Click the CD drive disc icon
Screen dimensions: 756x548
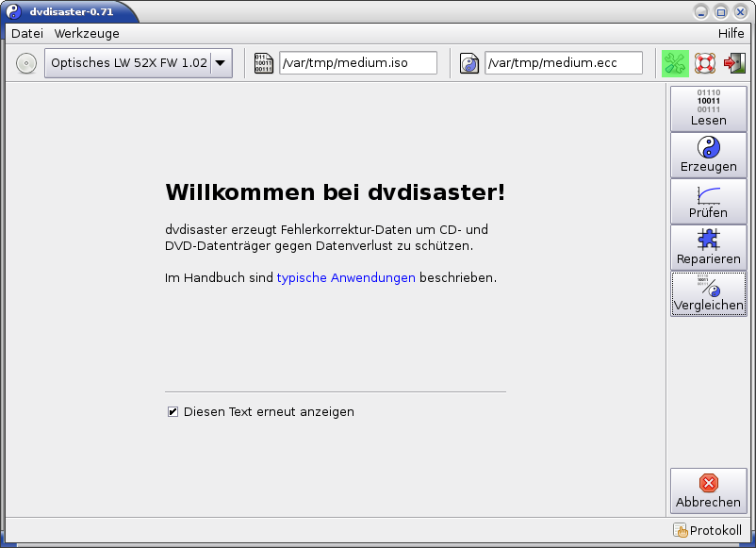[26, 63]
